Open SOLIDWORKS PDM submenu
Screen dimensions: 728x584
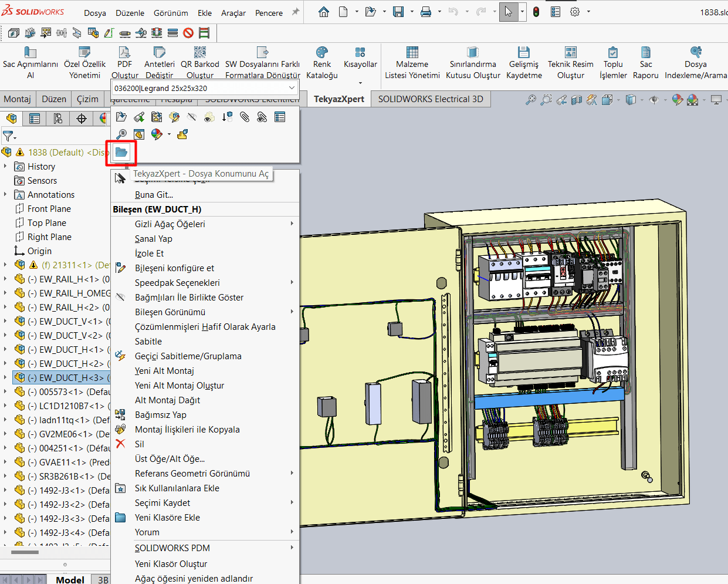point(205,548)
